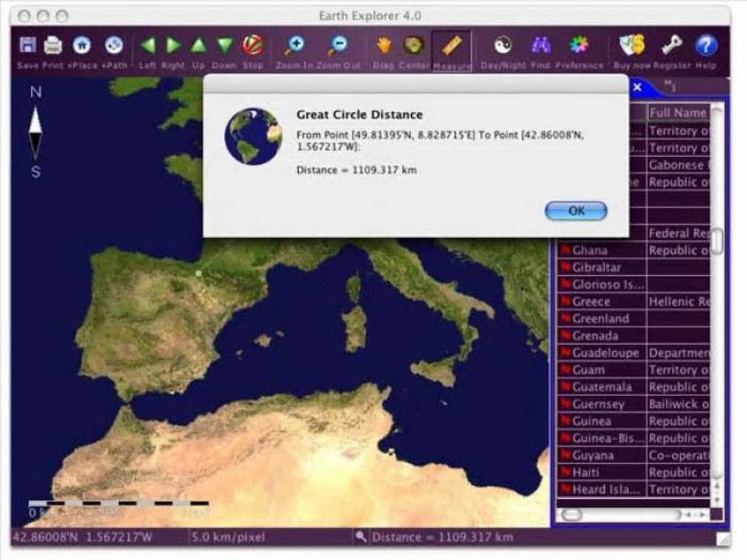Image resolution: width=747 pixels, height=560 pixels.
Task: Click the status bar magnifier icon
Action: point(361,537)
